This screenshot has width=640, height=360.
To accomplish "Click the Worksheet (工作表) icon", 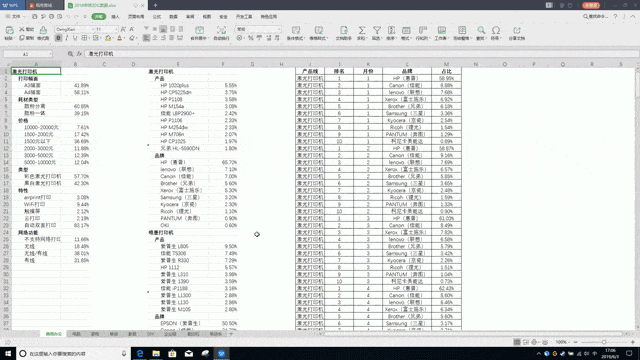I will pyautogui.click(x=441, y=30).
